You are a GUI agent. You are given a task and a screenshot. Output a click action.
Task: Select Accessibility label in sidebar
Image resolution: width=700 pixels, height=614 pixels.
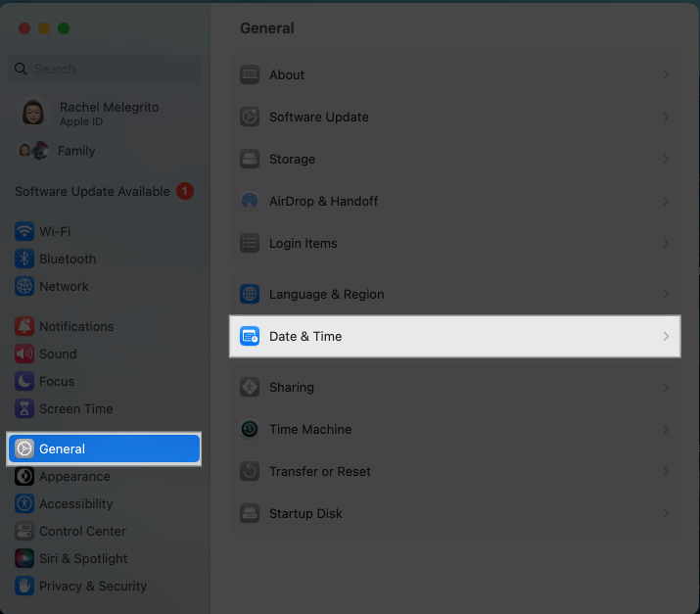pos(76,503)
